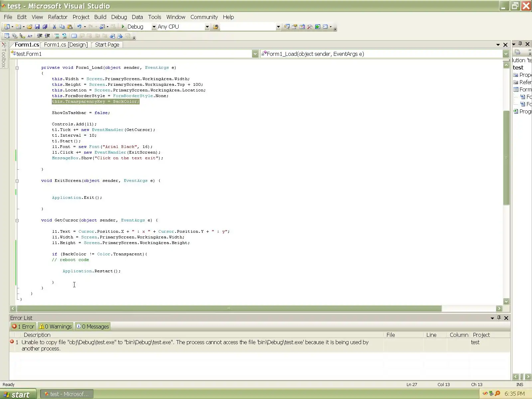Toggle a bookmark on the current line
This screenshot has width=532, height=399.
coord(74,36)
